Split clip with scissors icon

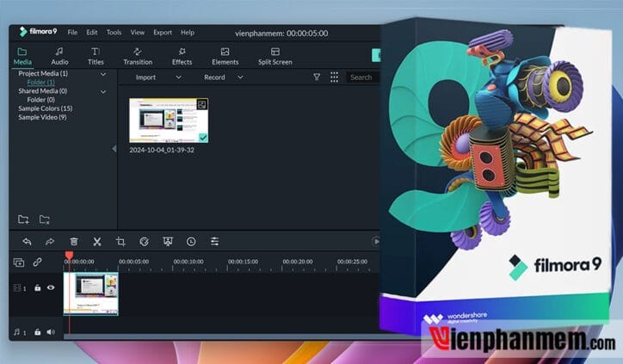point(97,242)
